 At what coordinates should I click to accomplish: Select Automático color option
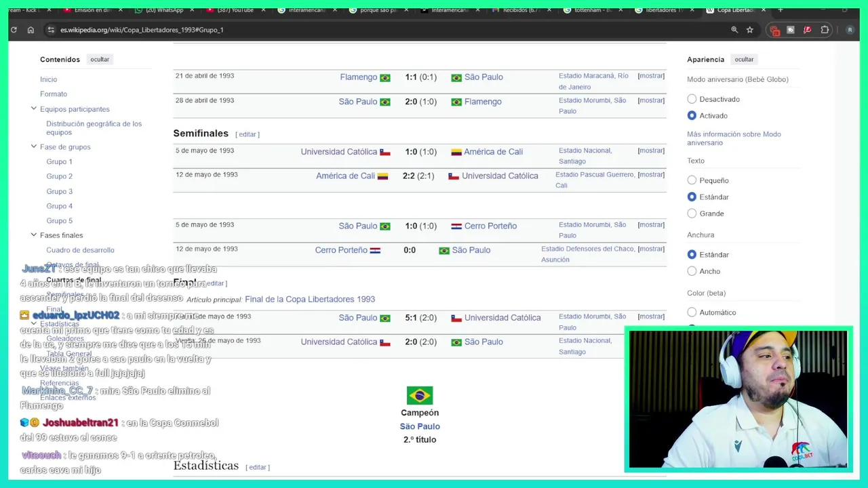692,312
